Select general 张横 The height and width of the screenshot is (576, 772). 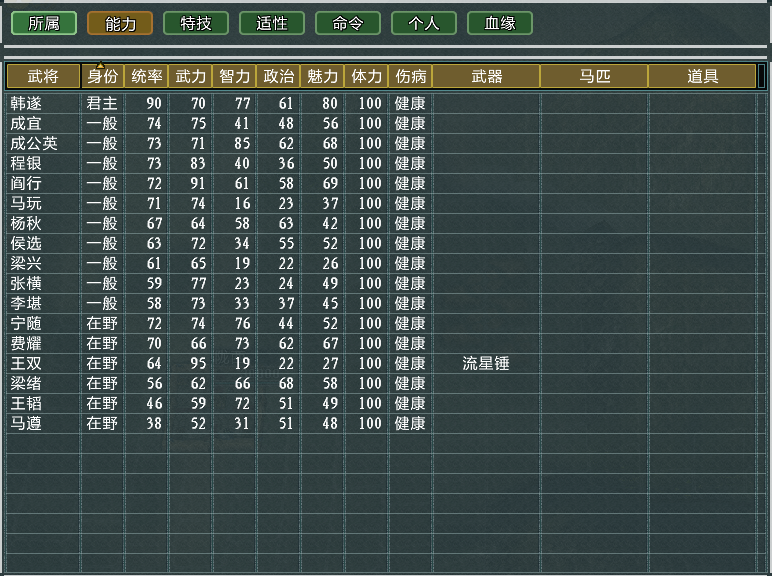[26, 284]
